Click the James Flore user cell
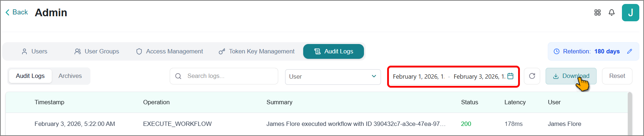Screen dimensions: 644x136 (564, 124)
